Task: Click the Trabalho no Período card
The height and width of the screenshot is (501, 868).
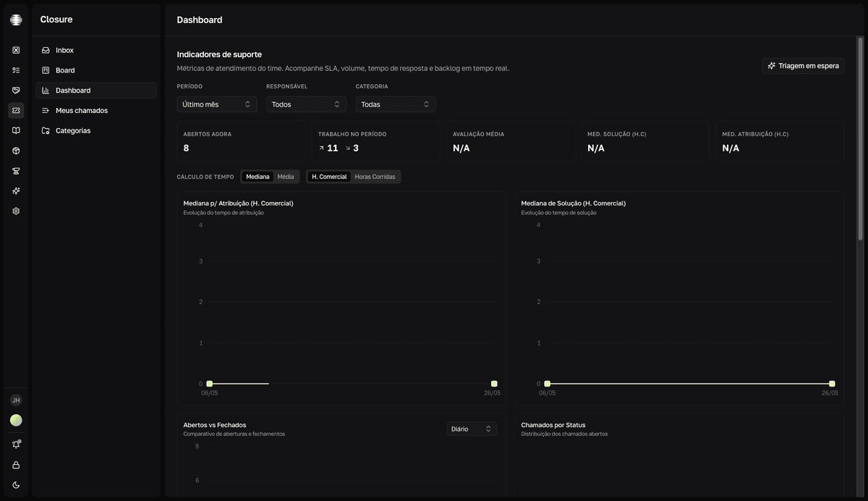Action: [x=375, y=140]
